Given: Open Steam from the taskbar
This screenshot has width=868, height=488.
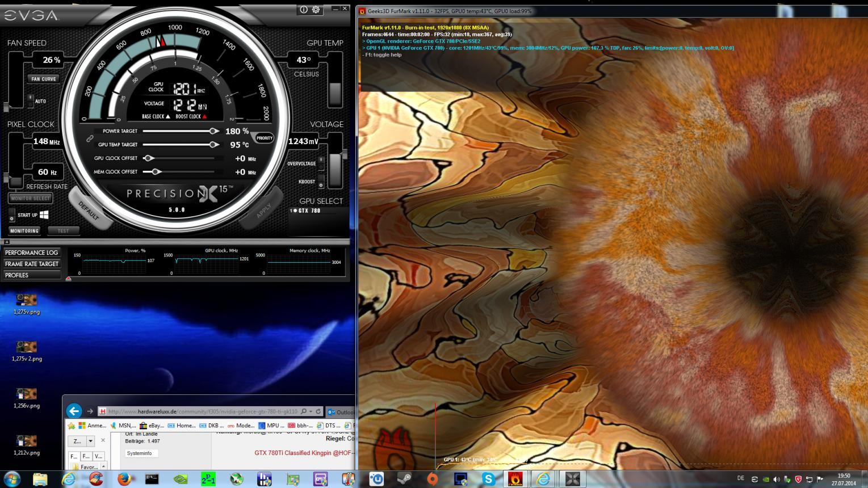Looking at the screenshot, I should (404, 479).
